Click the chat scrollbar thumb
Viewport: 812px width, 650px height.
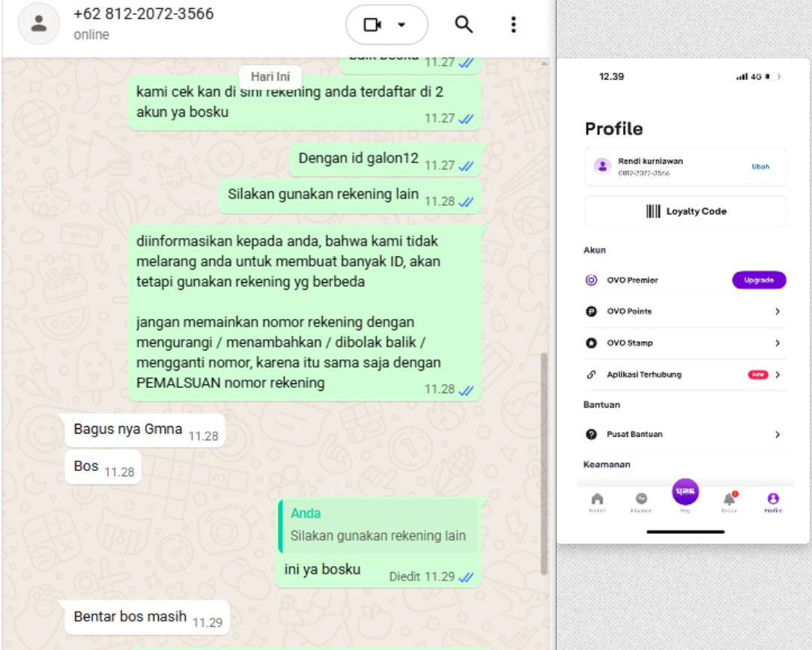click(x=544, y=464)
